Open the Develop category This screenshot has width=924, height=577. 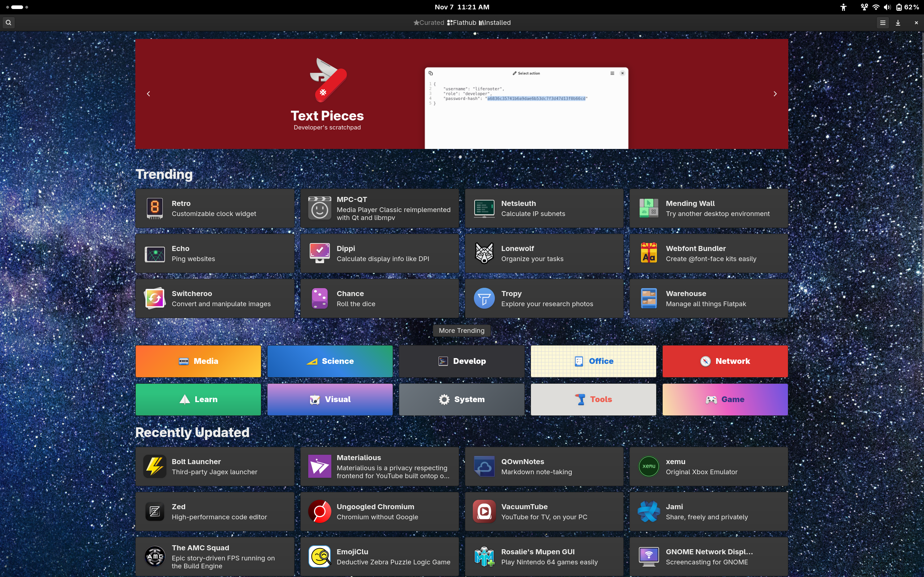[462, 361]
